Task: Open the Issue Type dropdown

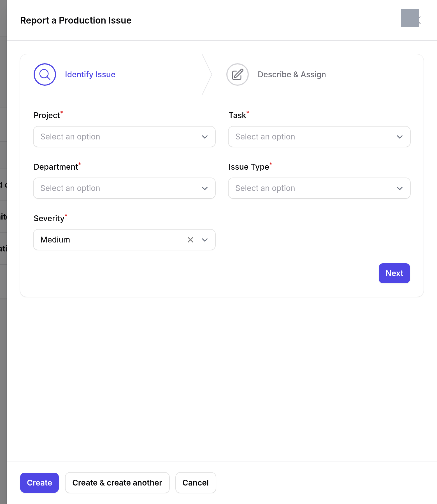Action: (319, 188)
